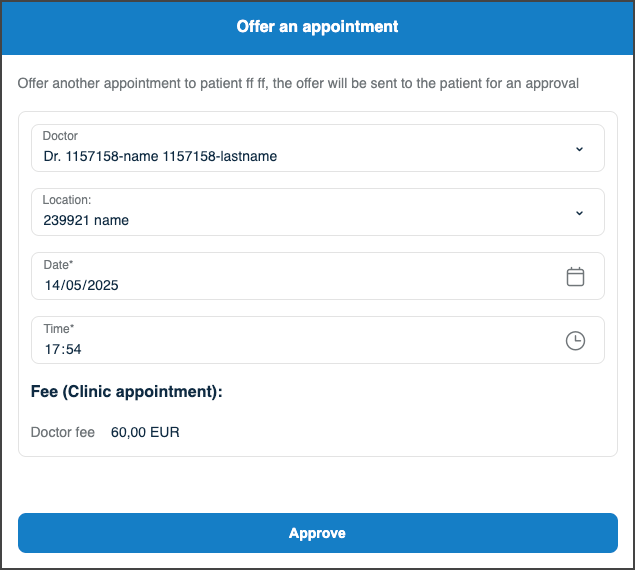
Task: Open the clock icon in Time field
Action: [x=575, y=341]
